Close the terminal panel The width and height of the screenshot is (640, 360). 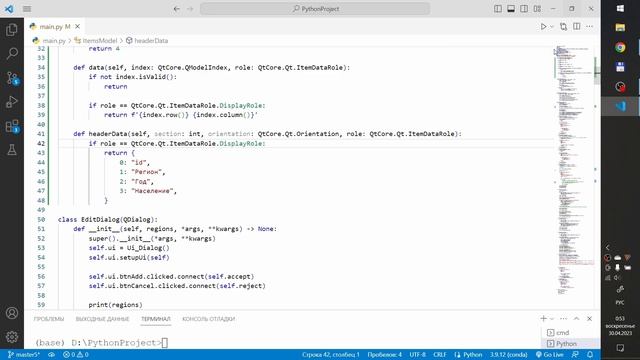pyautogui.click(x=589, y=318)
